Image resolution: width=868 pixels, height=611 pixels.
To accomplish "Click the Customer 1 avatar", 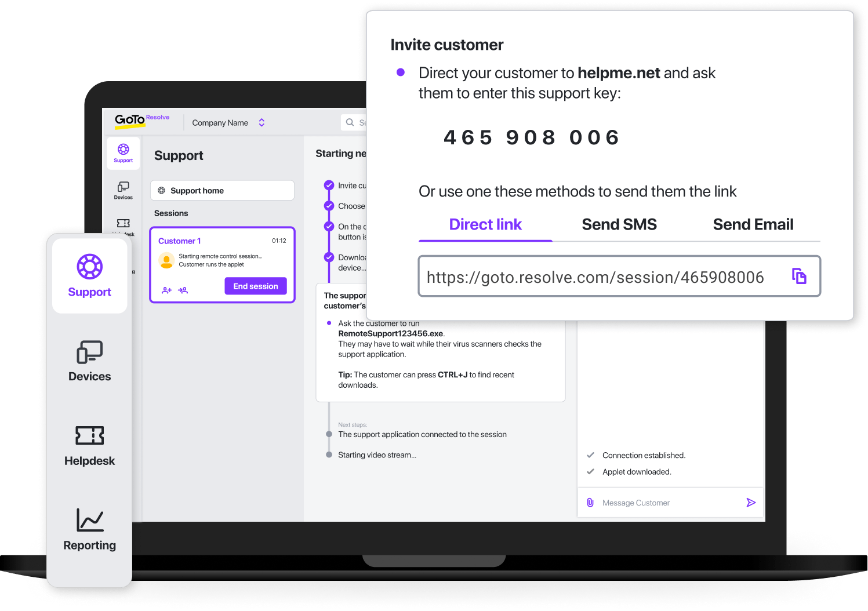I will (166, 260).
